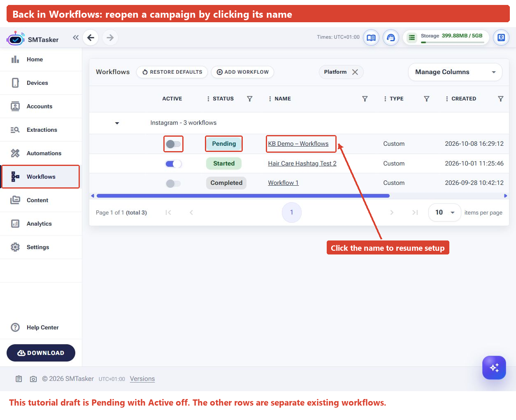Select Workflows in the sidebar

41,177
